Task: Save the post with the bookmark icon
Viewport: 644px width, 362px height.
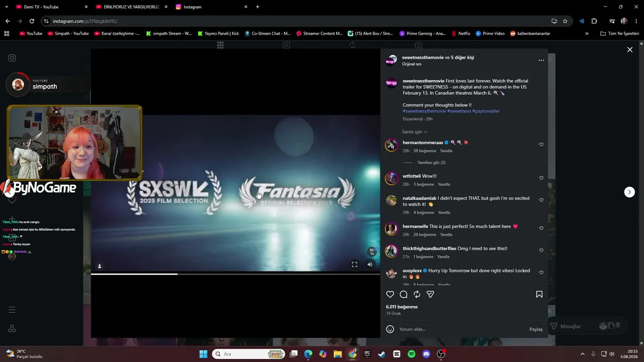Action: tap(539, 295)
